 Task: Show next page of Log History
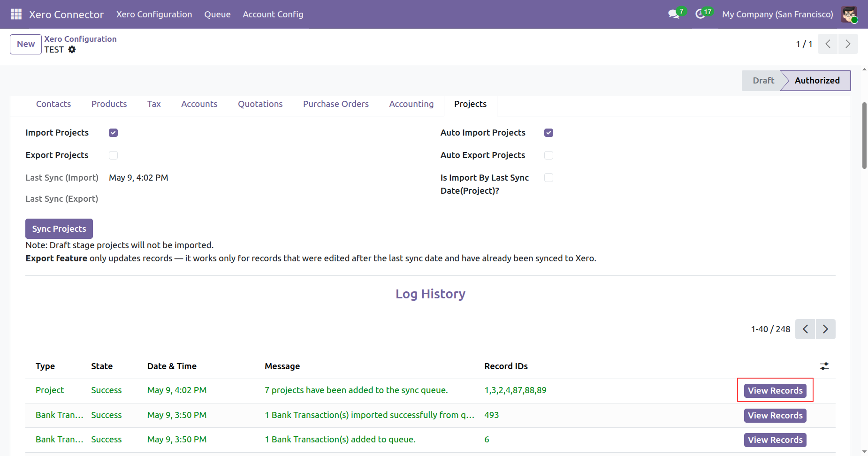(825, 329)
